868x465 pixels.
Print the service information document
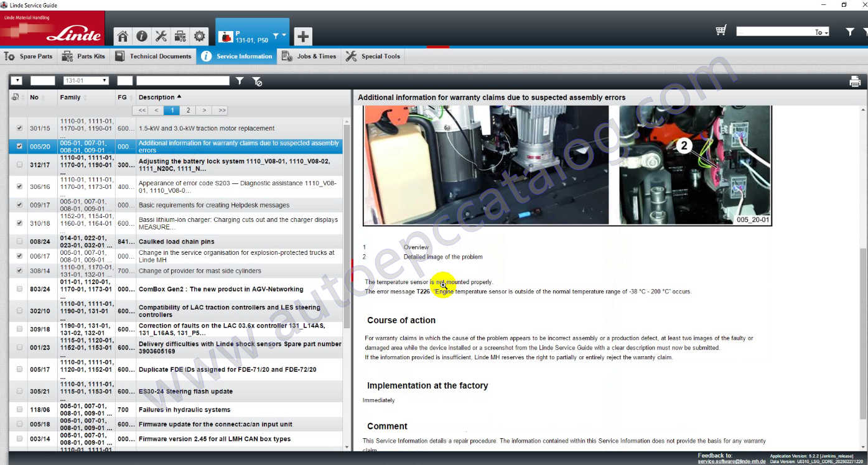(855, 81)
